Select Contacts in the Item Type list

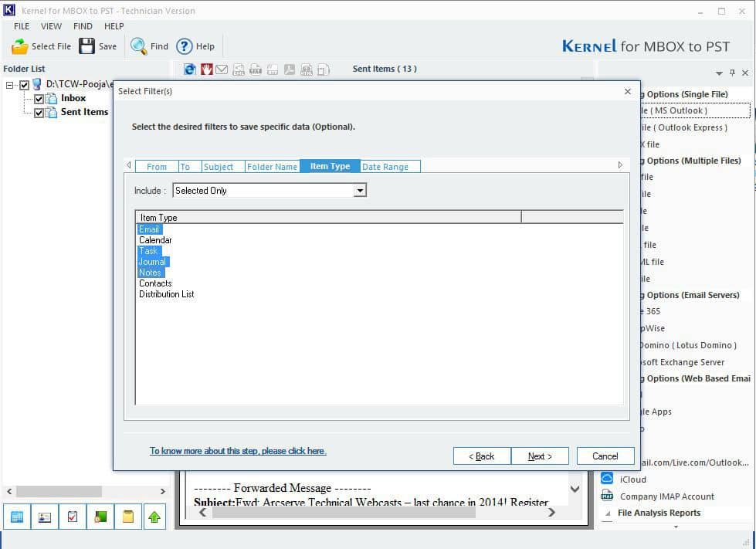click(x=155, y=283)
